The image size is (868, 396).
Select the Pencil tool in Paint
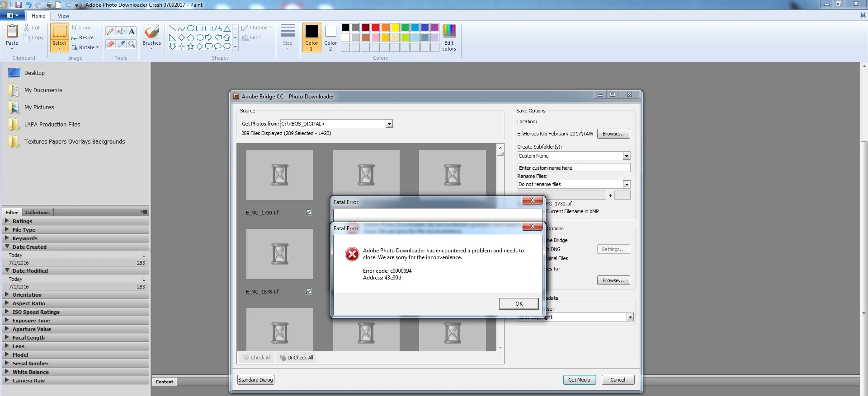click(110, 31)
